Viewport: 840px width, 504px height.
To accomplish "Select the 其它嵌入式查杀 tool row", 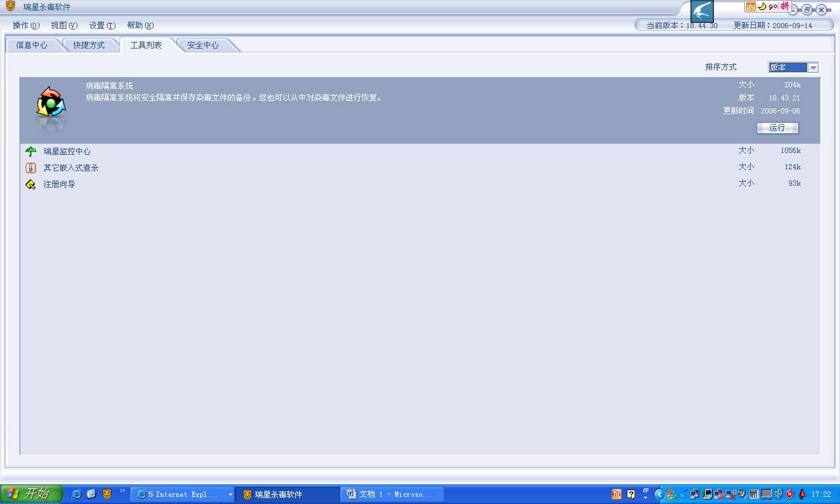I will pos(420,168).
